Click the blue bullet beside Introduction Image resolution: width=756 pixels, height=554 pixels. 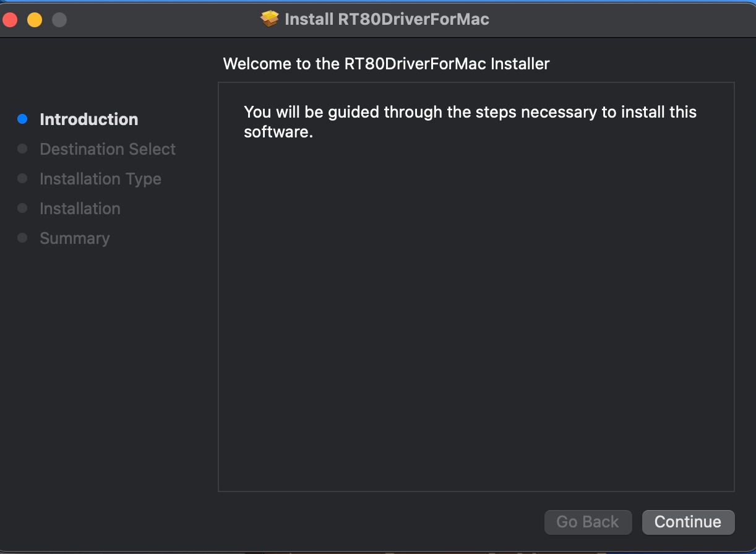[22, 119]
